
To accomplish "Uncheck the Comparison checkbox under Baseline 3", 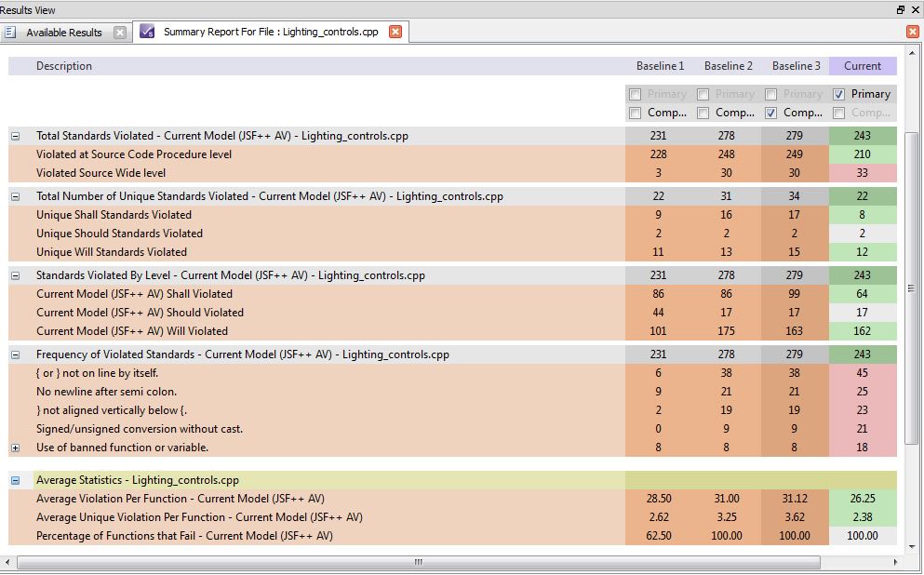I will tap(770, 113).
